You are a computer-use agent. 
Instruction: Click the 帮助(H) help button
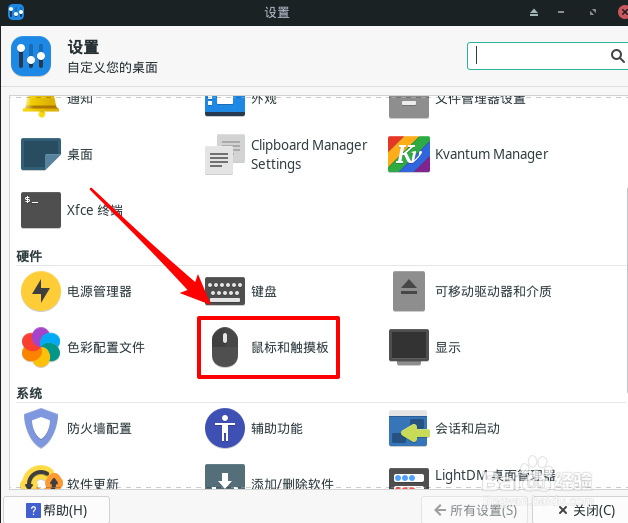coord(56,510)
